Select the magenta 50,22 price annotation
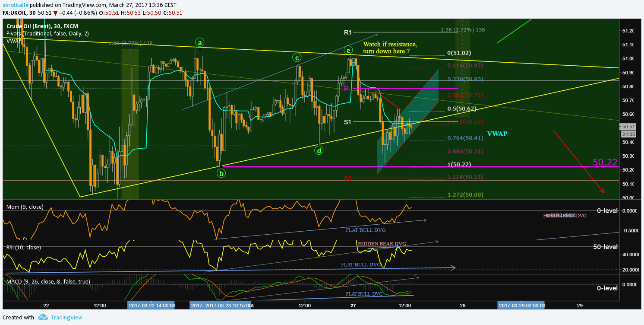This screenshot has width=644, height=325. (x=605, y=162)
